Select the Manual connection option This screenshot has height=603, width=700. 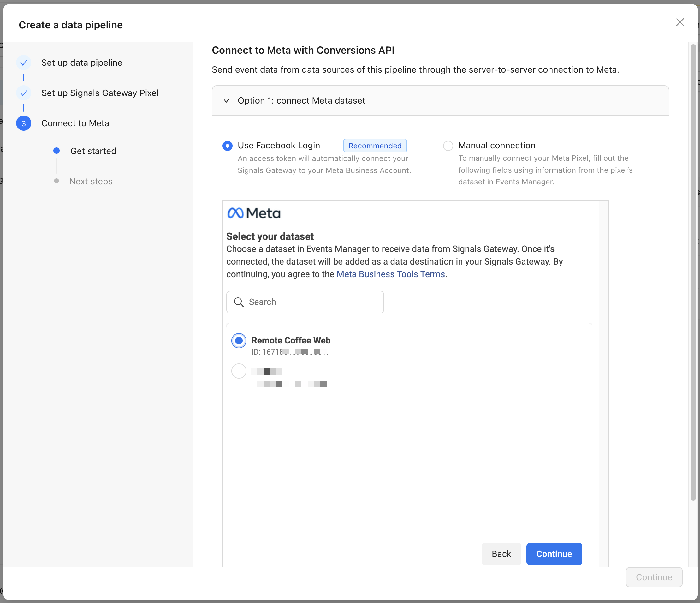coord(448,146)
